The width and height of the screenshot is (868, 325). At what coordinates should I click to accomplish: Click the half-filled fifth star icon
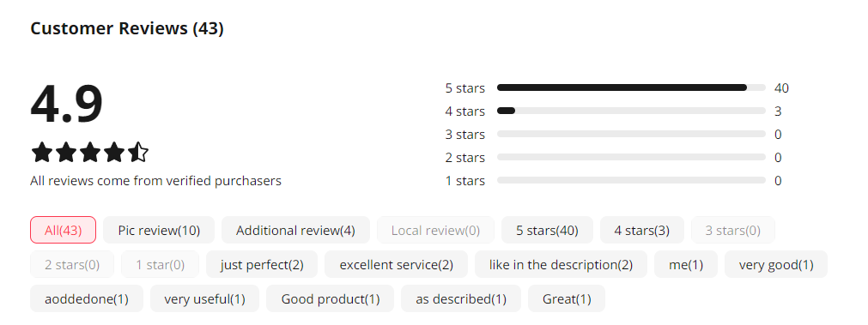click(138, 152)
